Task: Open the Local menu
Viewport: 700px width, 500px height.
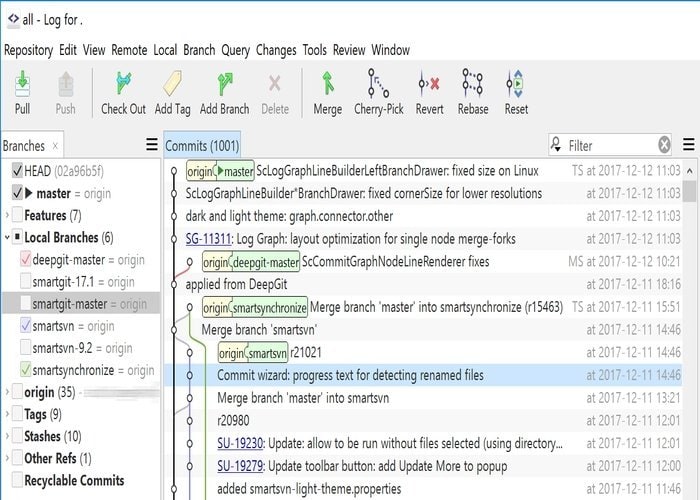Action: pos(165,50)
